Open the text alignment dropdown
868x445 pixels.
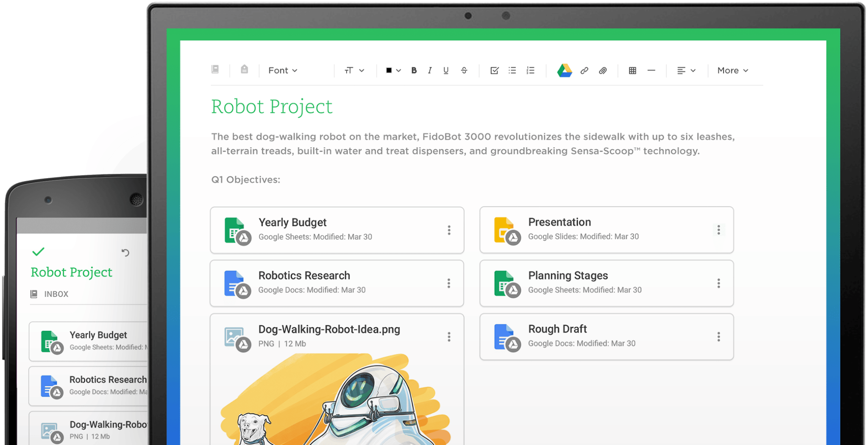(x=686, y=70)
